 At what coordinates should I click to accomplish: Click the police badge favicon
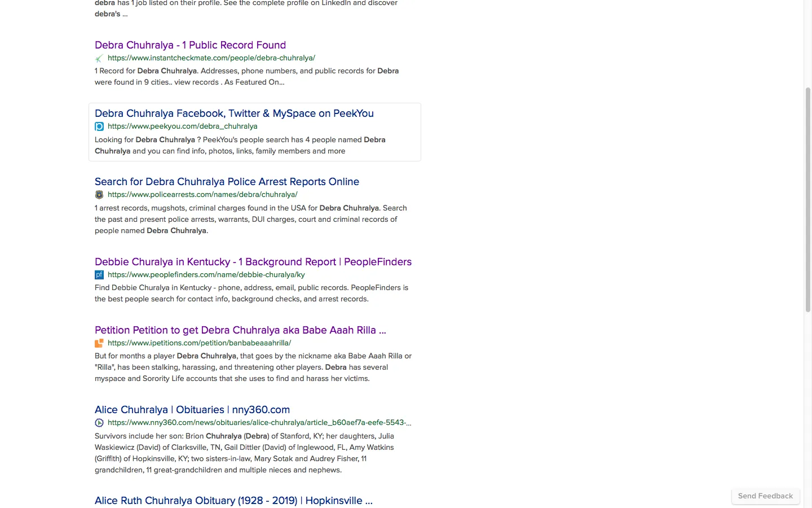[99, 195]
